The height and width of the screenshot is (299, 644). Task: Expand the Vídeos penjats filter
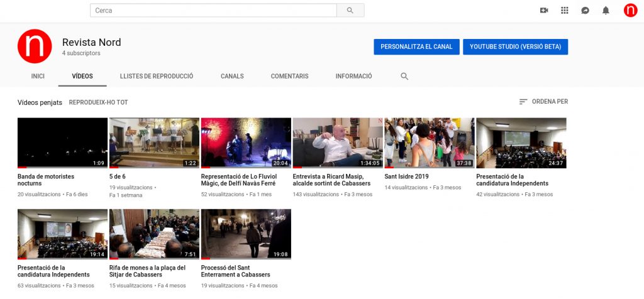pyautogui.click(x=40, y=102)
